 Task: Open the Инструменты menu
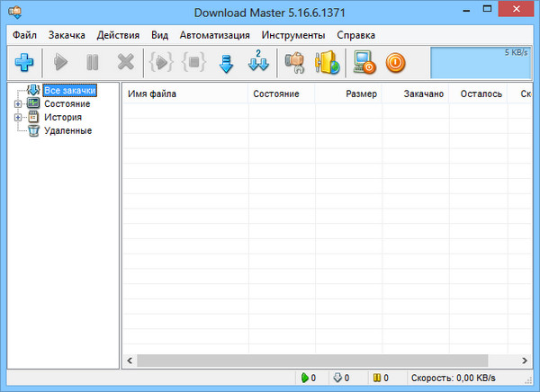coord(293,35)
